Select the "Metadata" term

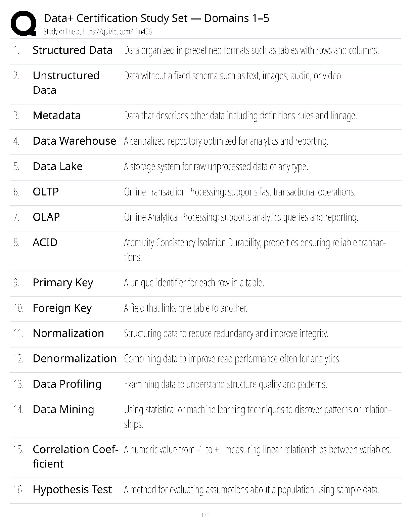point(57,116)
